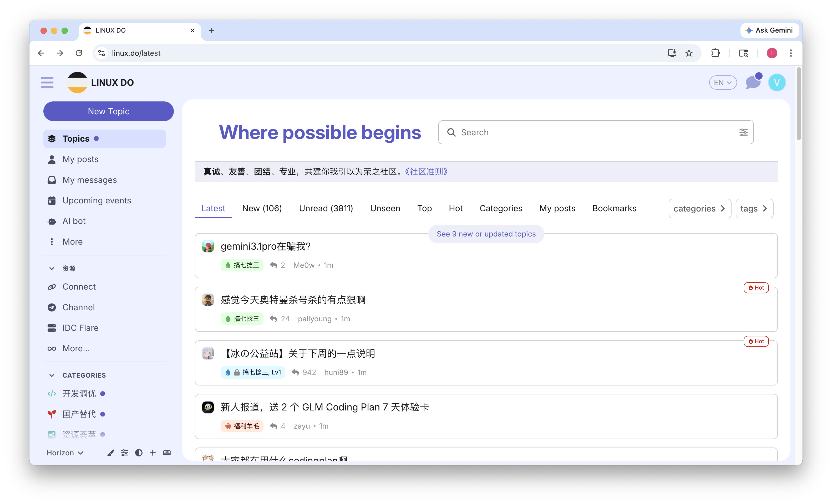Open topic gemini3.1pro在骗我?
This screenshot has width=832, height=504.
[x=265, y=246]
